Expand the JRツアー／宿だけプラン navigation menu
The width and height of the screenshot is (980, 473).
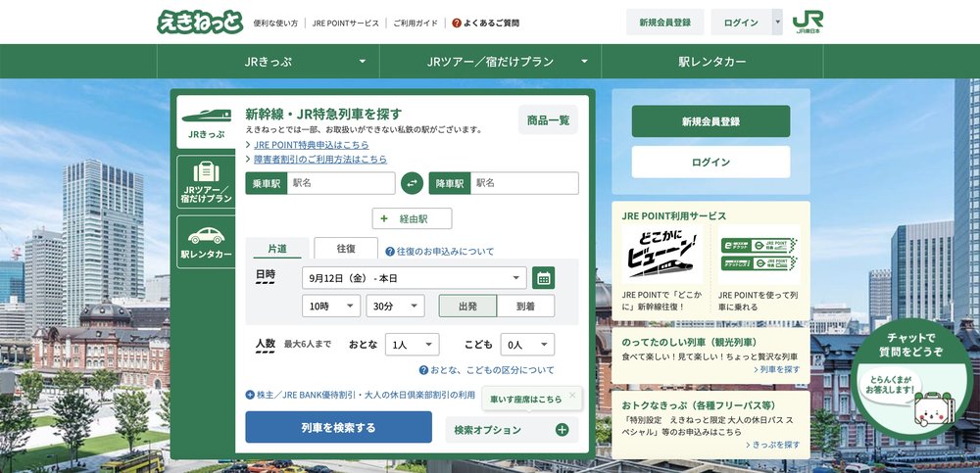click(x=491, y=62)
